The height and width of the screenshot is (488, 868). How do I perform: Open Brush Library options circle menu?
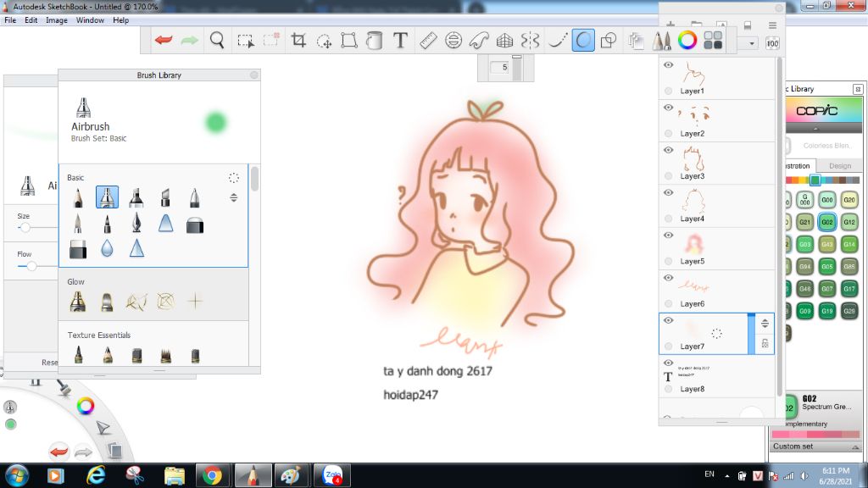[x=234, y=178]
